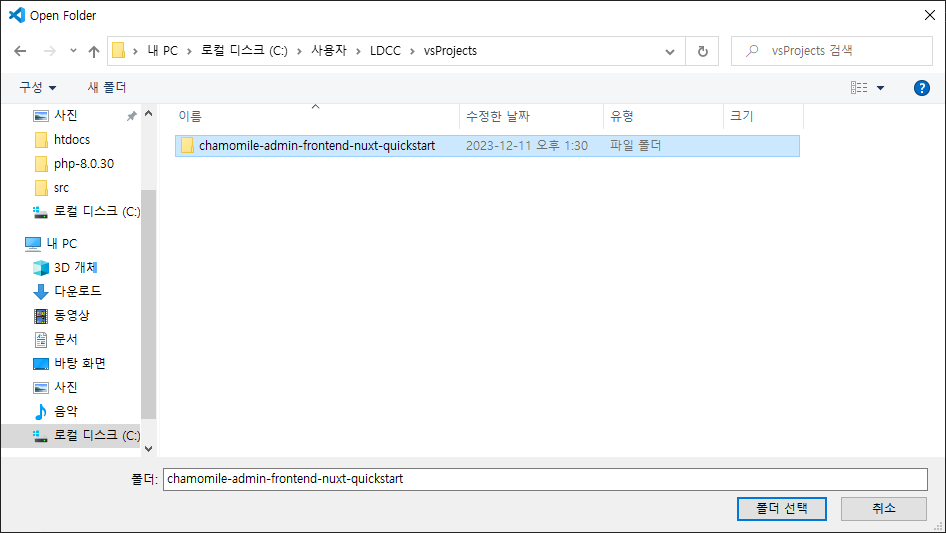Image resolution: width=946 pixels, height=533 pixels.
Task: Click the php-8.0.30 folder icon
Action: point(41,164)
